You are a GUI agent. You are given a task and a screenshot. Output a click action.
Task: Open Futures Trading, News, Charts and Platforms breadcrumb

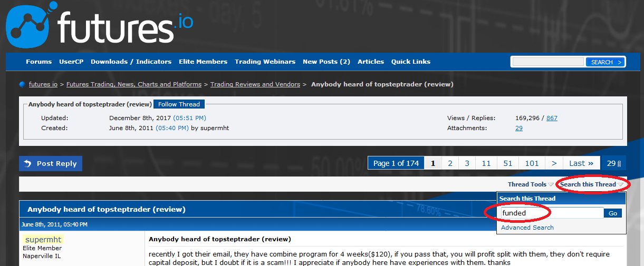(134, 84)
